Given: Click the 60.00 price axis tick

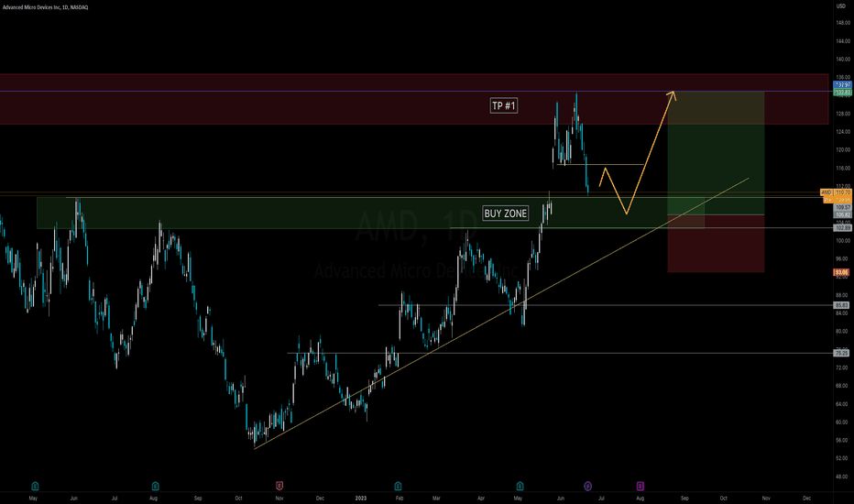Looking at the screenshot, I should [x=842, y=422].
